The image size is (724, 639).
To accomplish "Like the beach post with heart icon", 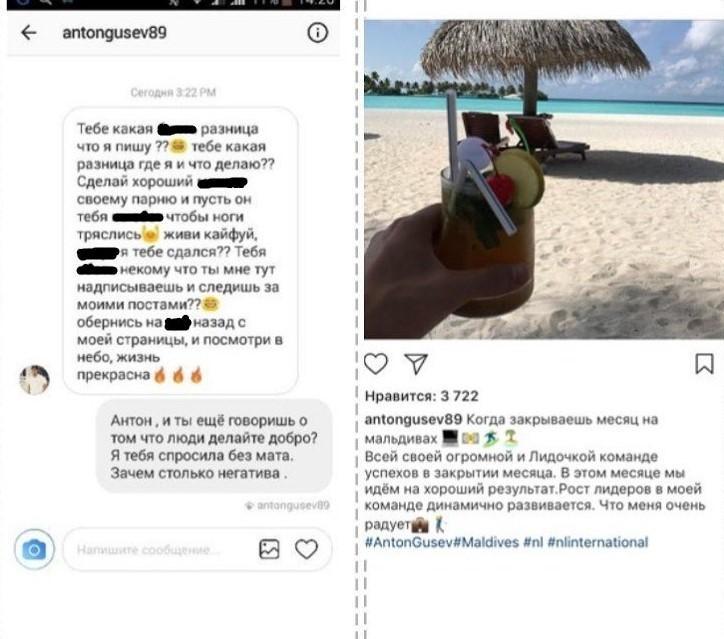I will point(376,364).
